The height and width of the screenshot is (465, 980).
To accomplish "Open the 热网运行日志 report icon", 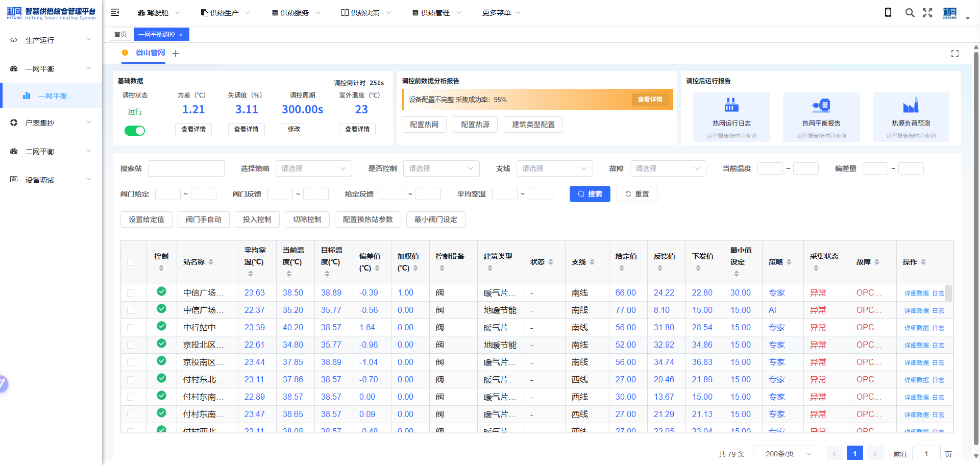I will tap(731, 105).
